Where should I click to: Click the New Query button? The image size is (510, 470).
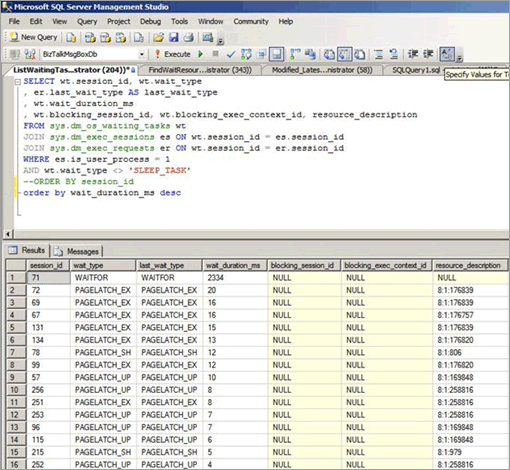(x=33, y=37)
